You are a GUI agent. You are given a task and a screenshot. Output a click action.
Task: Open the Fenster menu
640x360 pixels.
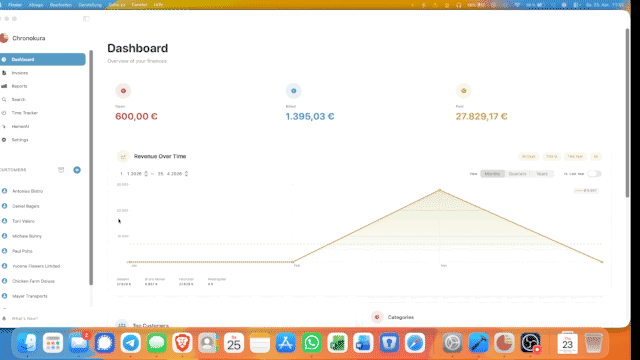139,5
